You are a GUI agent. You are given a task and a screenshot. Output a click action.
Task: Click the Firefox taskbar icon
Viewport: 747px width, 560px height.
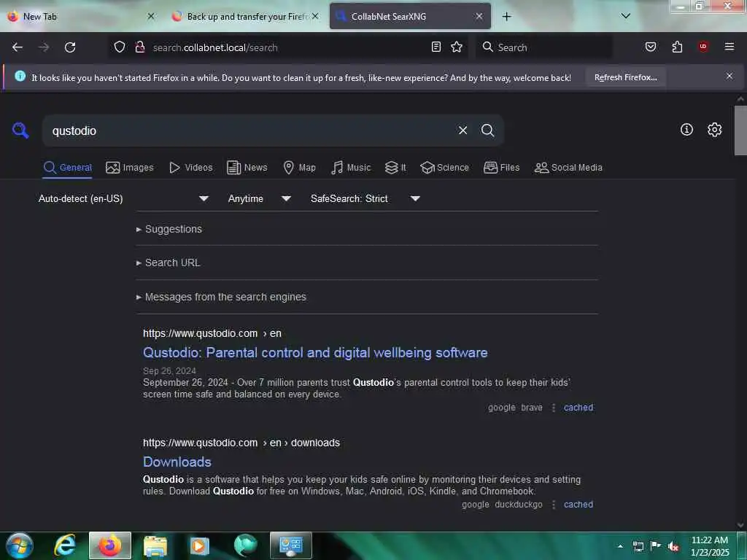[x=109, y=545]
